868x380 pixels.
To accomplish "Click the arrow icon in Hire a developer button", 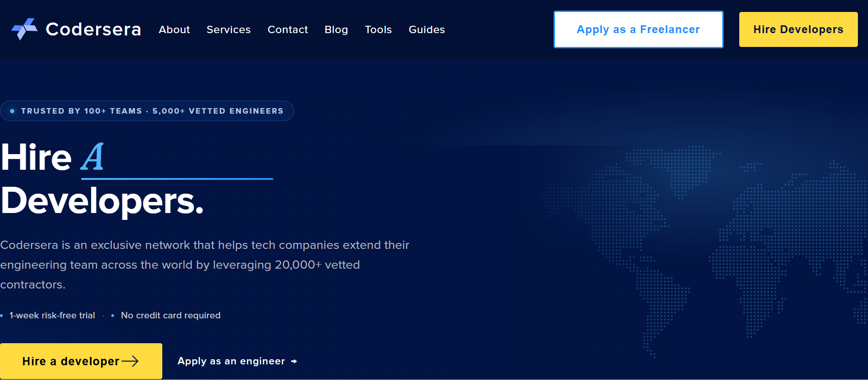I will (x=130, y=361).
